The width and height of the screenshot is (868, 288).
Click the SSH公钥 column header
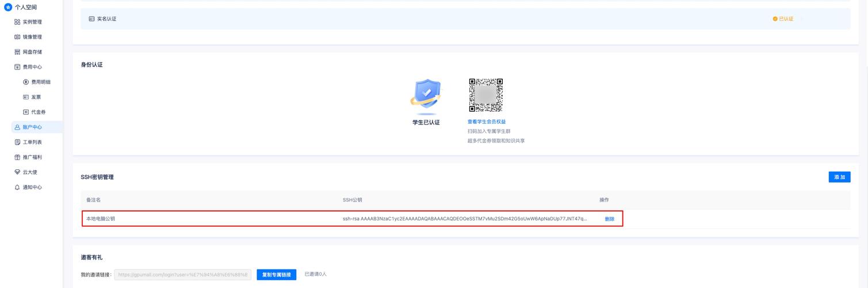coord(353,200)
